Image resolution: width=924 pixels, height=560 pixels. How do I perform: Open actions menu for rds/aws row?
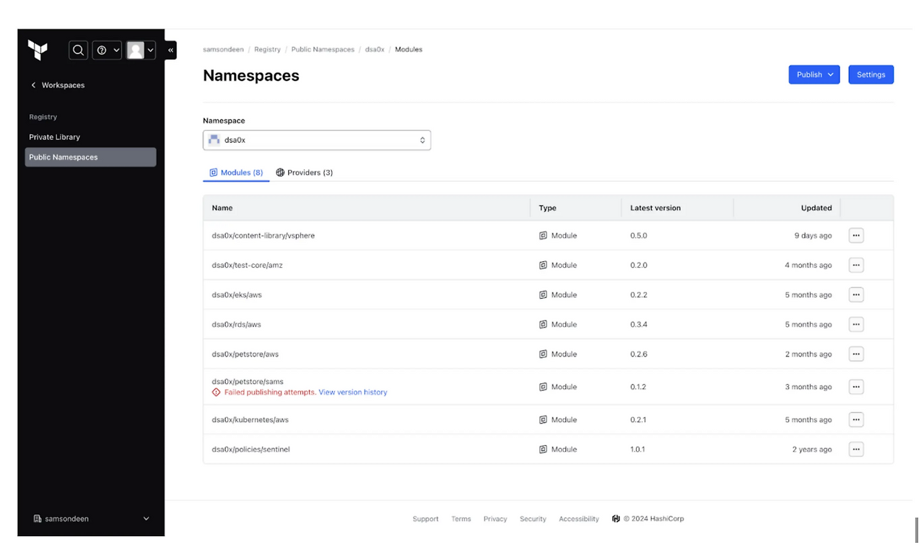[856, 325]
